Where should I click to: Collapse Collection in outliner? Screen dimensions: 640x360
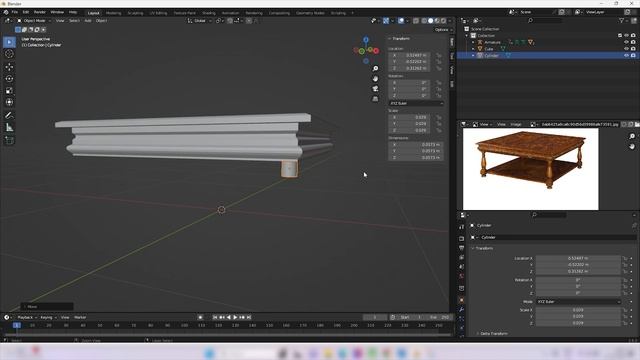tap(467, 36)
